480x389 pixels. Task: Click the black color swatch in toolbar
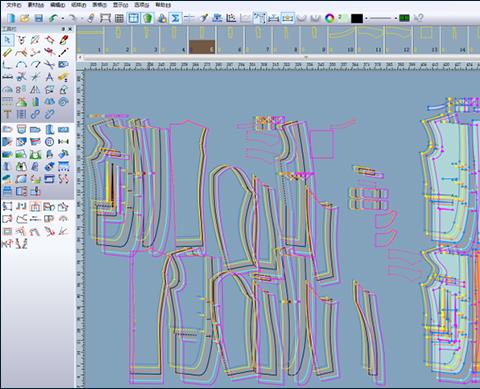tap(356, 18)
